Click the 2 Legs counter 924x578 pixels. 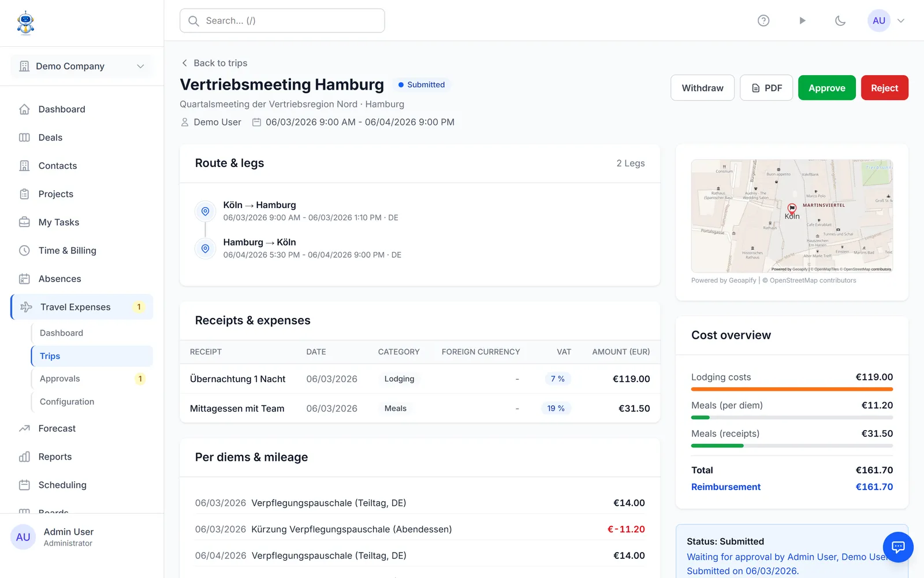point(631,164)
